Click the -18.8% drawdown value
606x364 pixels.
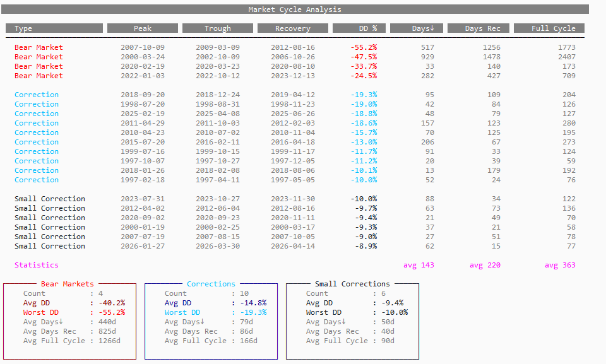pos(364,114)
